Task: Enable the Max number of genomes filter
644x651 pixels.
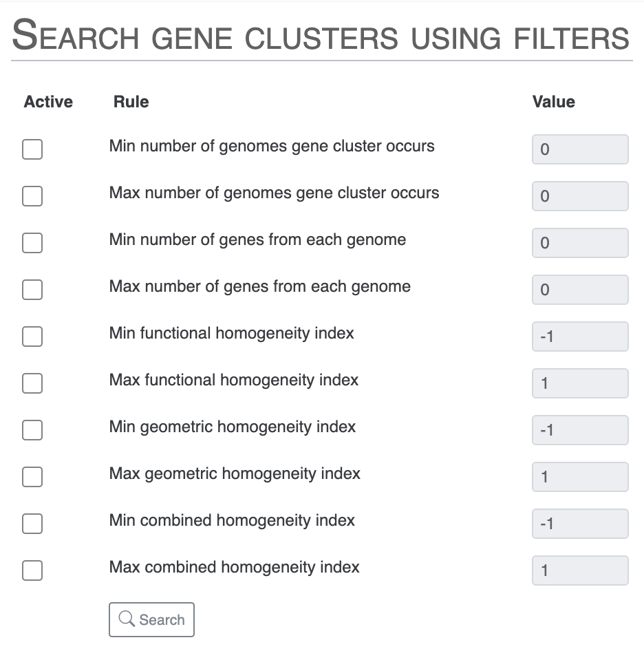Action: [x=32, y=195]
